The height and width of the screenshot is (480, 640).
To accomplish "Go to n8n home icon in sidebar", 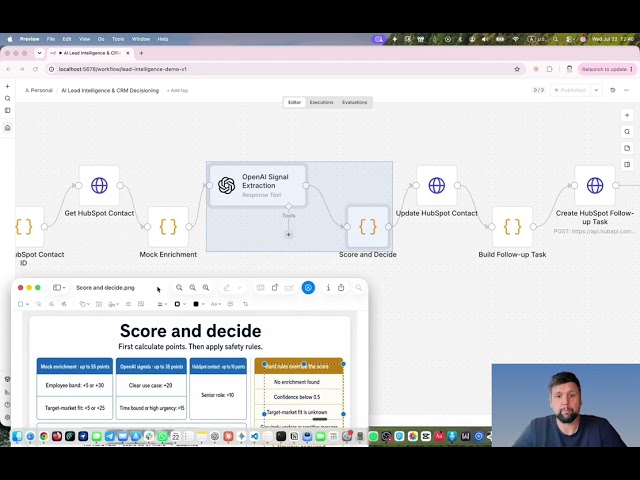I will pyautogui.click(x=7, y=128).
